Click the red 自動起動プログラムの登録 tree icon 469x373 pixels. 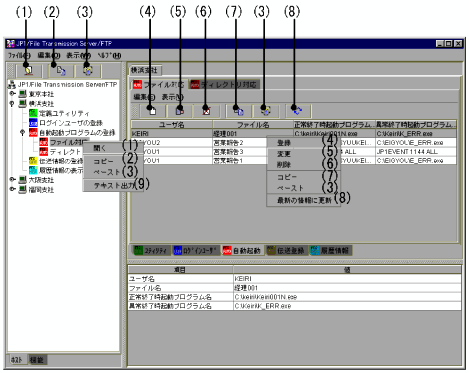(x=33, y=132)
